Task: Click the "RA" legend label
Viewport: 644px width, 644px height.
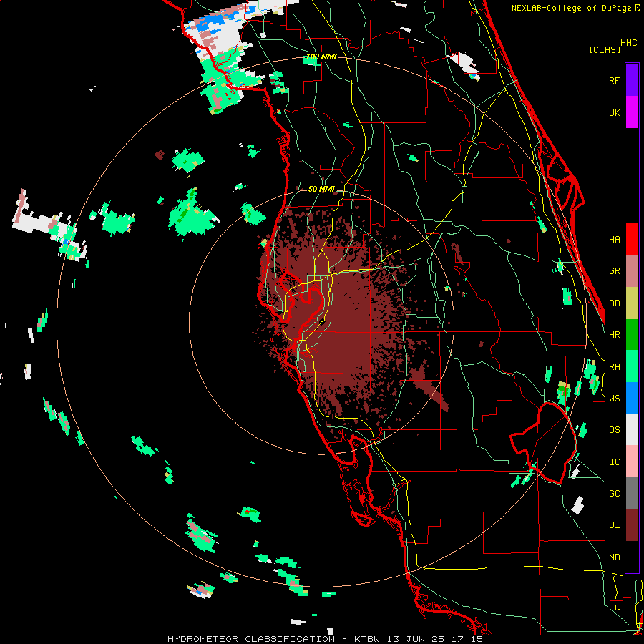Action: pyautogui.click(x=614, y=367)
